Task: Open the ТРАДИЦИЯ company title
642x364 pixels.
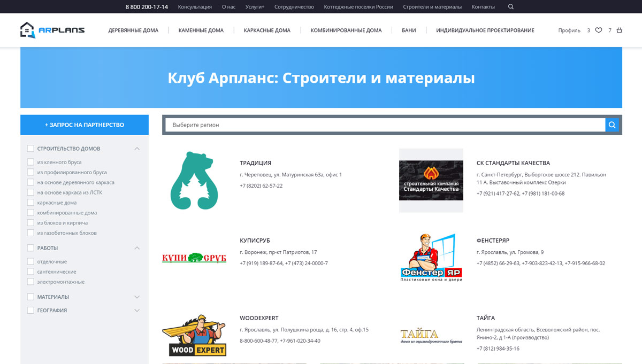Action: pos(255,163)
